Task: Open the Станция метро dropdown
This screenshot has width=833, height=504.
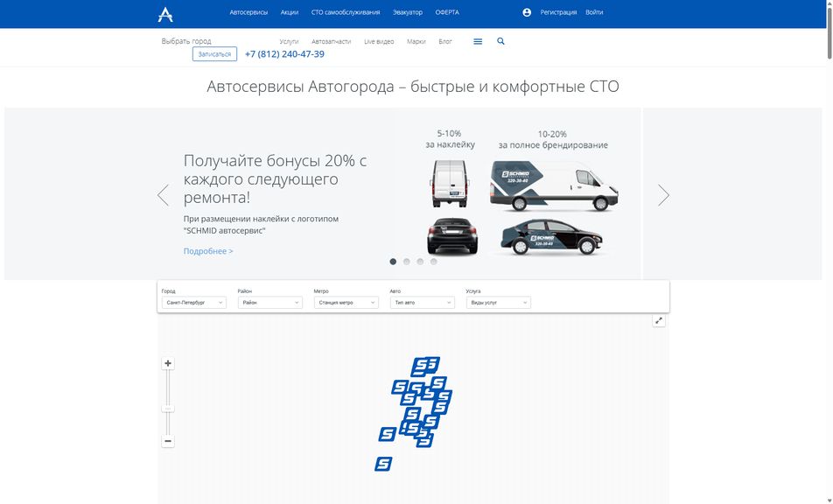Action: pos(346,302)
